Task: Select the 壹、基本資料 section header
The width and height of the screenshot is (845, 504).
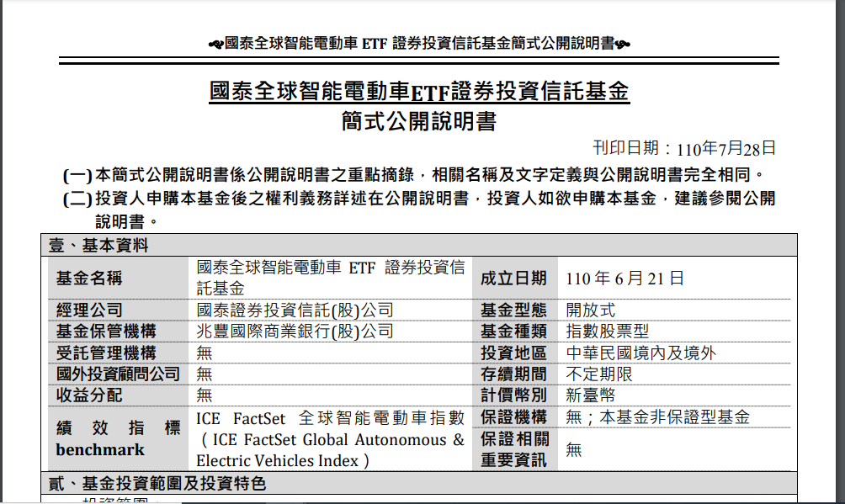Action: pos(98,246)
